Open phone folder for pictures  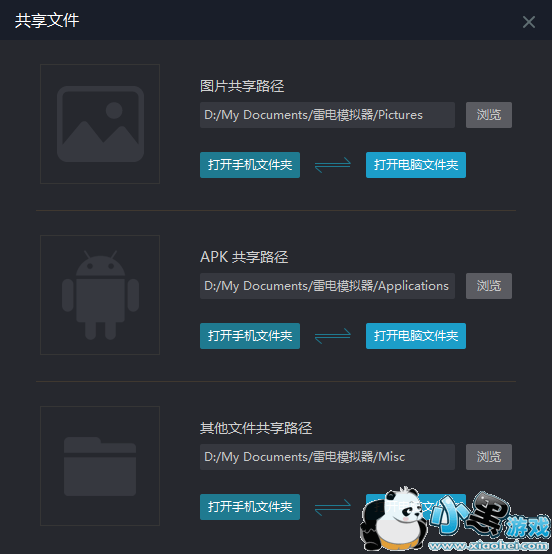pos(250,165)
